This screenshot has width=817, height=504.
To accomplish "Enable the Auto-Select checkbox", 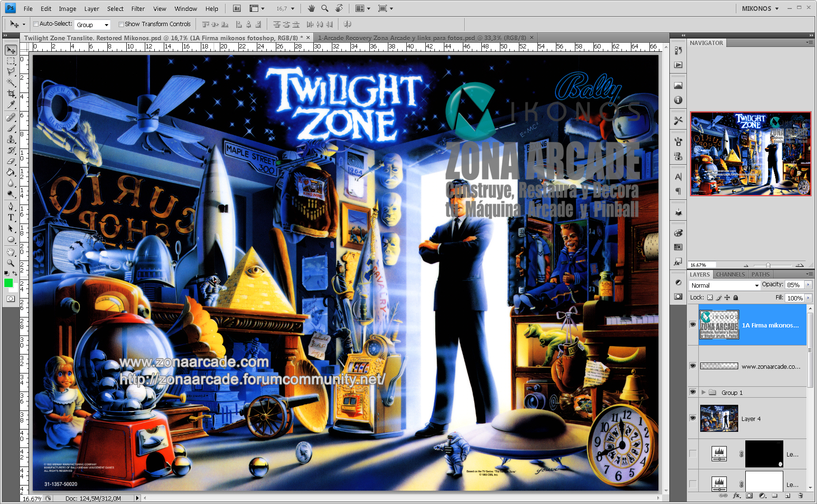I will (x=36, y=24).
